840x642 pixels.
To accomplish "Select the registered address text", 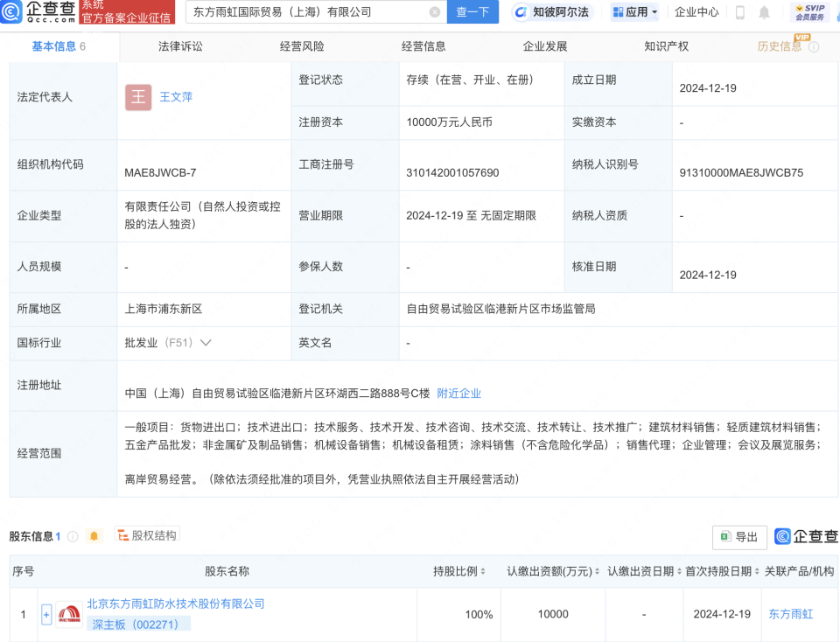I will tap(277, 394).
